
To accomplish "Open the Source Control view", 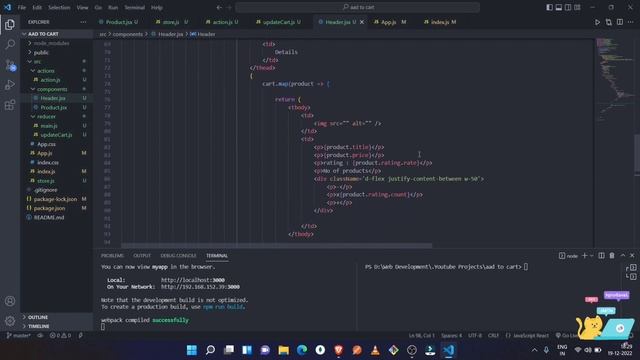I will click(10, 64).
